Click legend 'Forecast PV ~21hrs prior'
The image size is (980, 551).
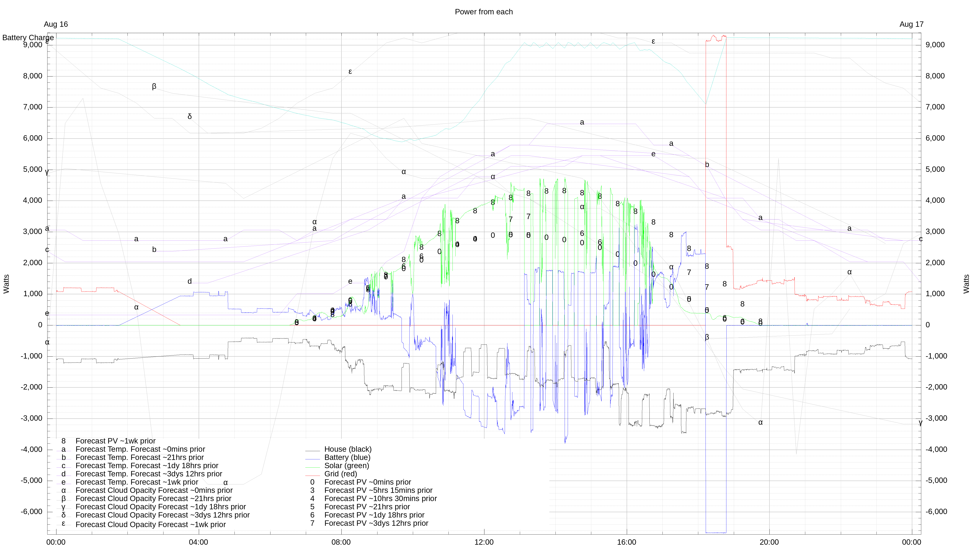(x=367, y=507)
